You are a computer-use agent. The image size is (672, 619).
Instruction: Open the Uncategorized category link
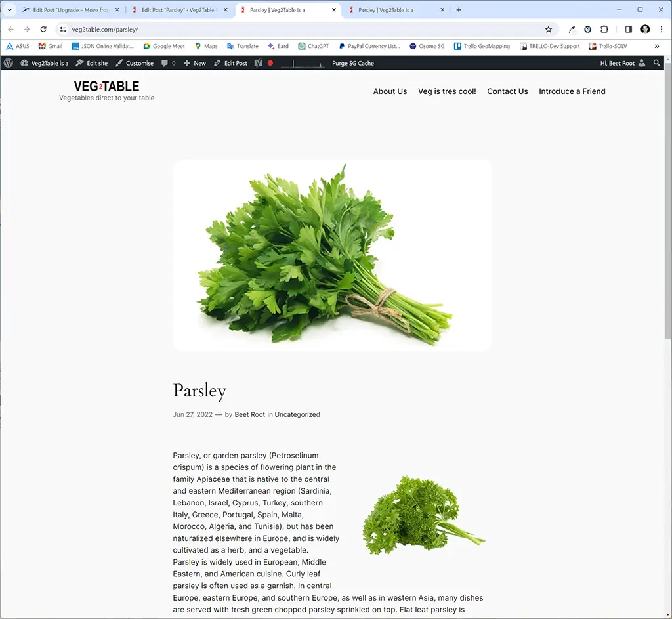(297, 414)
